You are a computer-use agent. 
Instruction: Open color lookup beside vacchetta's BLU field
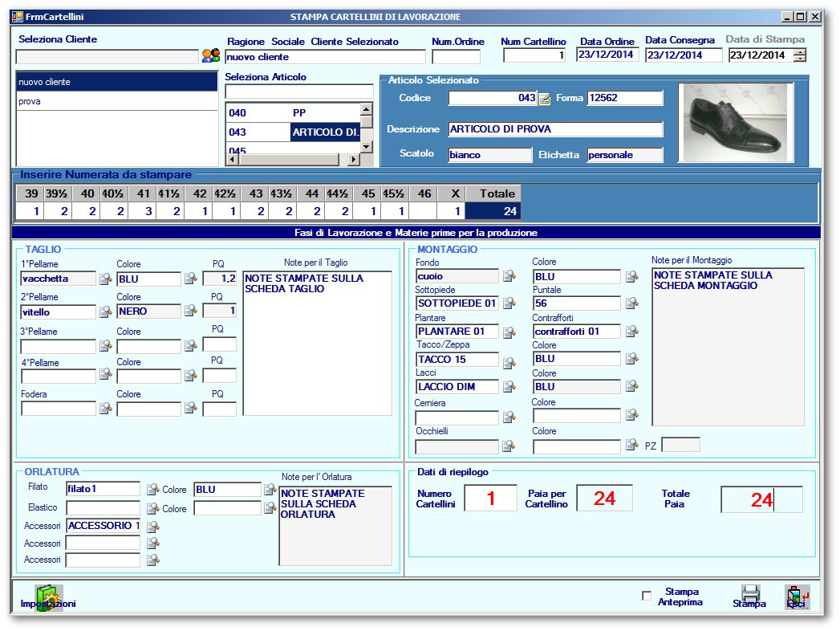189,278
